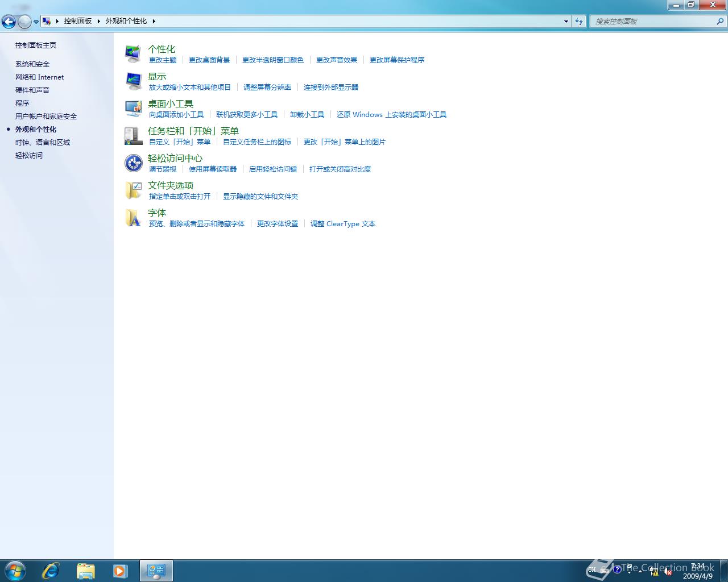Open the 显示 heading link
728x582 pixels.
pos(157,77)
